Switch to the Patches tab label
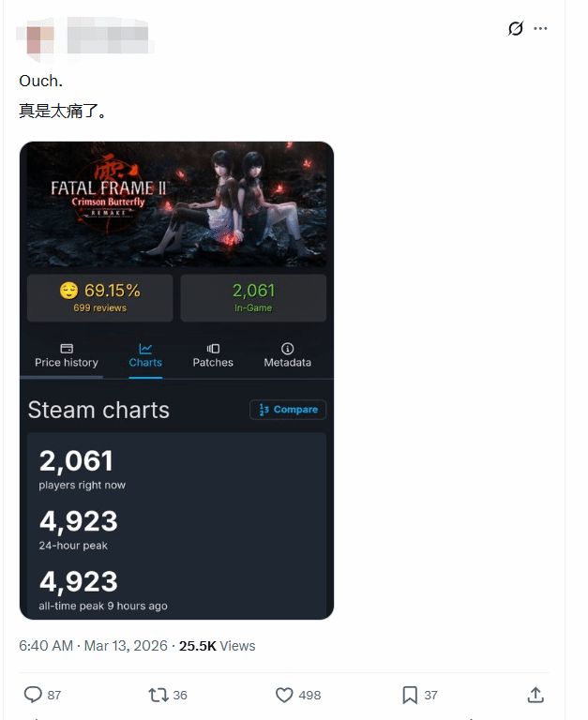The height and width of the screenshot is (720, 588). [x=213, y=363]
